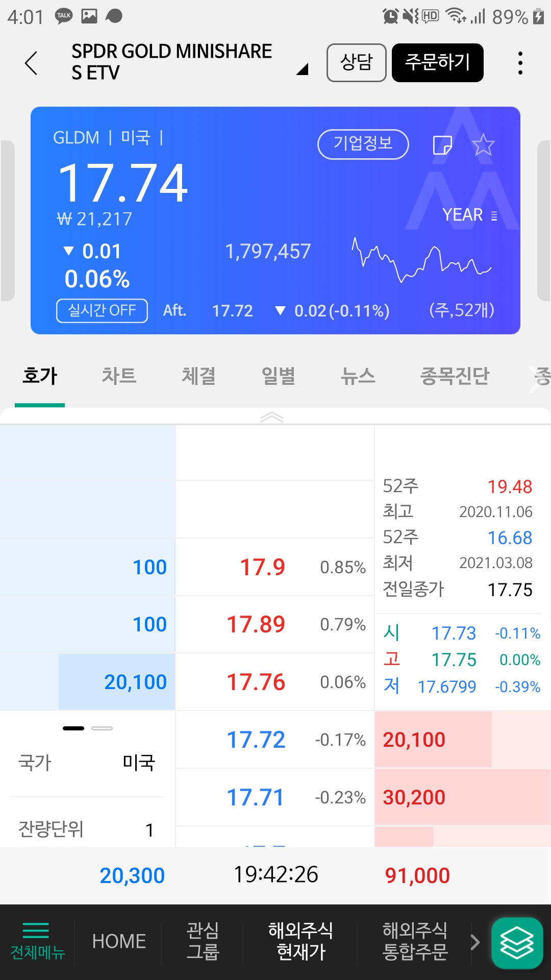The height and width of the screenshot is (980, 551).
Task: Open 해외주식 통합주문 in bottom navigation
Action: [414, 941]
